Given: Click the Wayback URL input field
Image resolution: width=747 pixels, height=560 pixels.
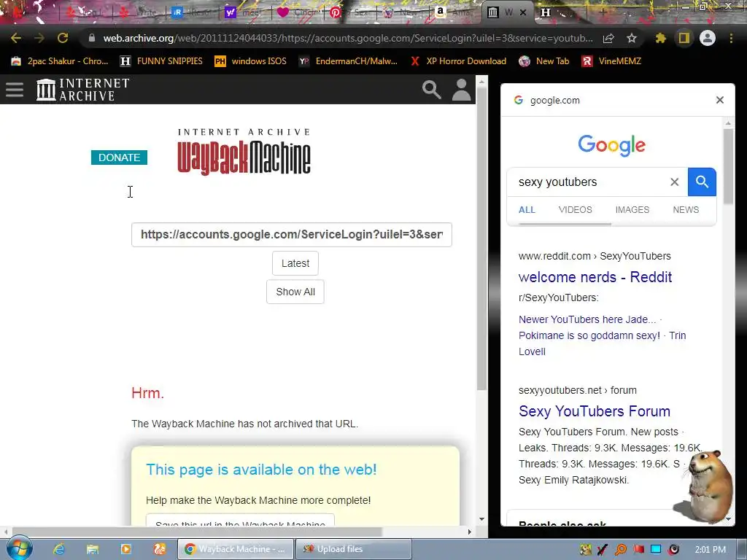Looking at the screenshot, I should (x=292, y=235).
